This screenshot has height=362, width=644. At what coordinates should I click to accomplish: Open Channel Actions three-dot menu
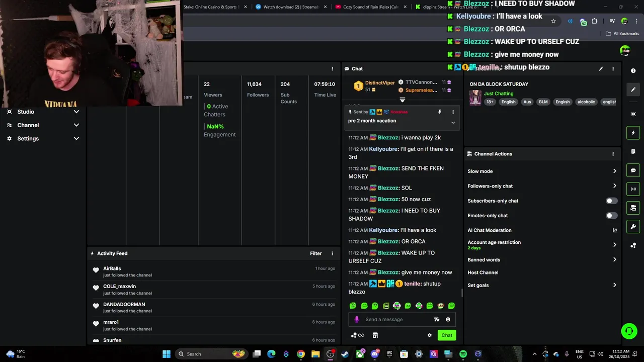point(613,154)
